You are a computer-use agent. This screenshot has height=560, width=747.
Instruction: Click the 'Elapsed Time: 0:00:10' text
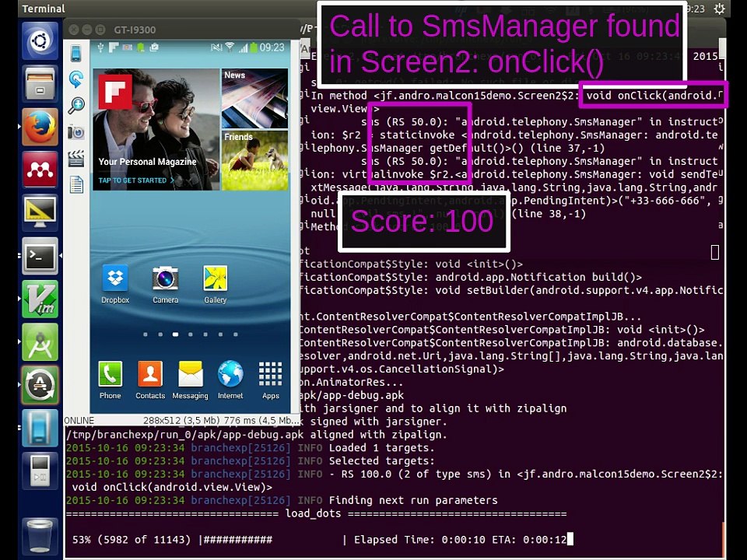(419, 540)
